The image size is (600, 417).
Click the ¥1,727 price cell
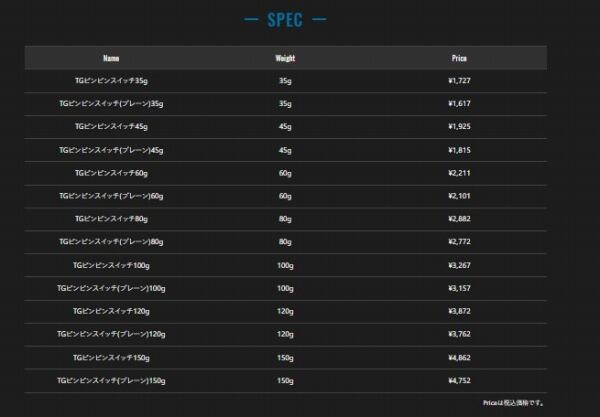pos(459,81)
